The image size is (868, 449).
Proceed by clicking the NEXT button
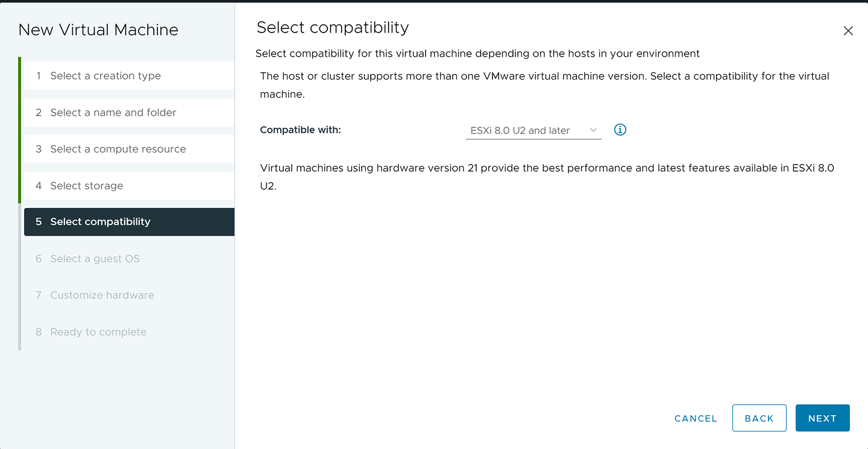point(822,418)
